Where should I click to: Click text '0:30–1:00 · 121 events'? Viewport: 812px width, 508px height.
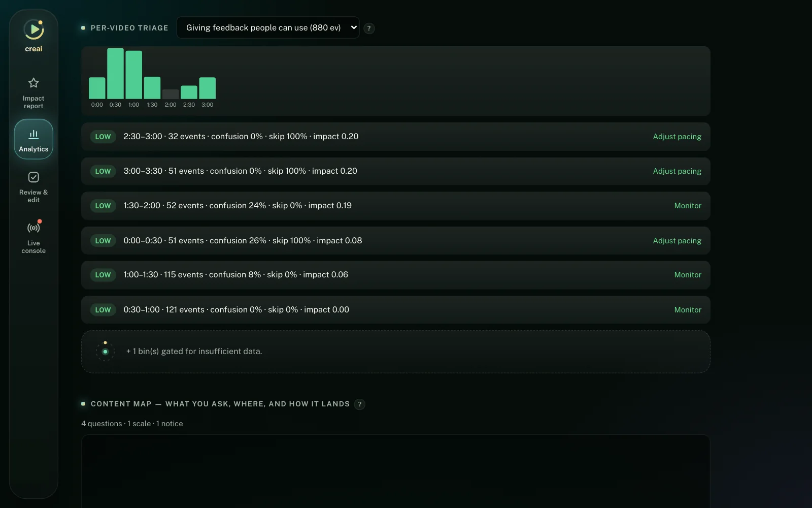click(x=164, y=310)
